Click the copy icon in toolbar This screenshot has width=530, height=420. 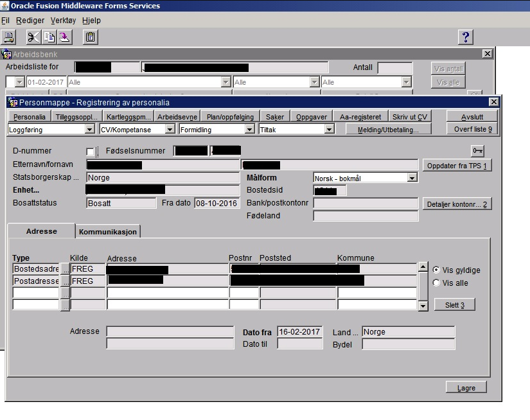[x=49, y=37]
